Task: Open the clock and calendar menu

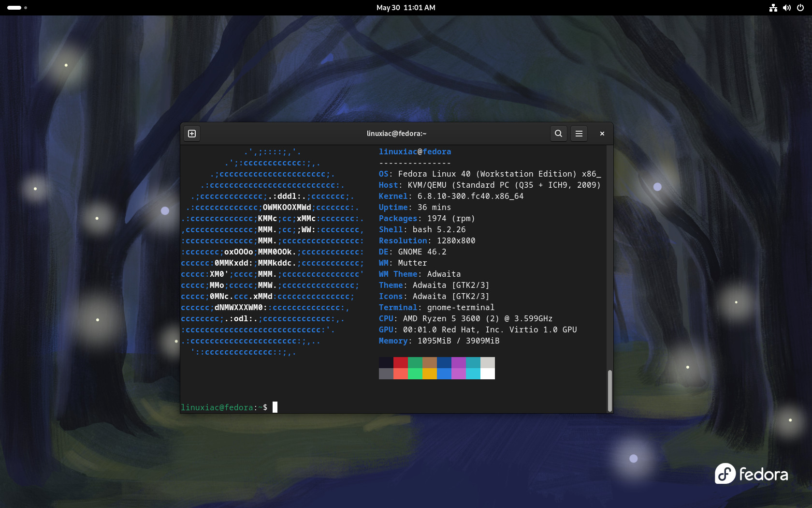Action: 406,8
